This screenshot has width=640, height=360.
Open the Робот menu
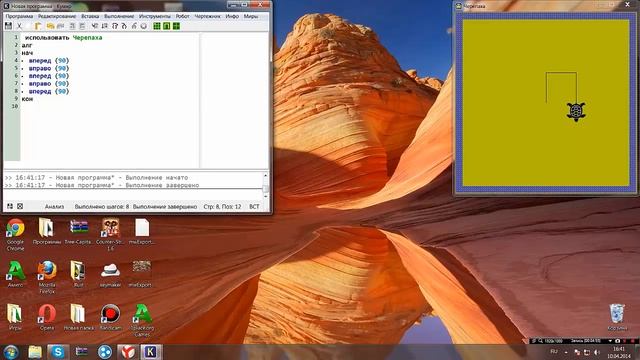coord(182,16)
